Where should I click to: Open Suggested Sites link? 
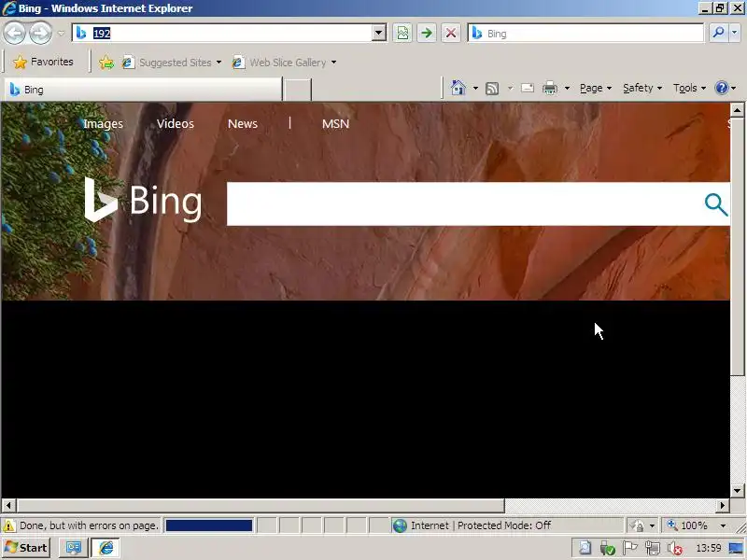point(167,63)
